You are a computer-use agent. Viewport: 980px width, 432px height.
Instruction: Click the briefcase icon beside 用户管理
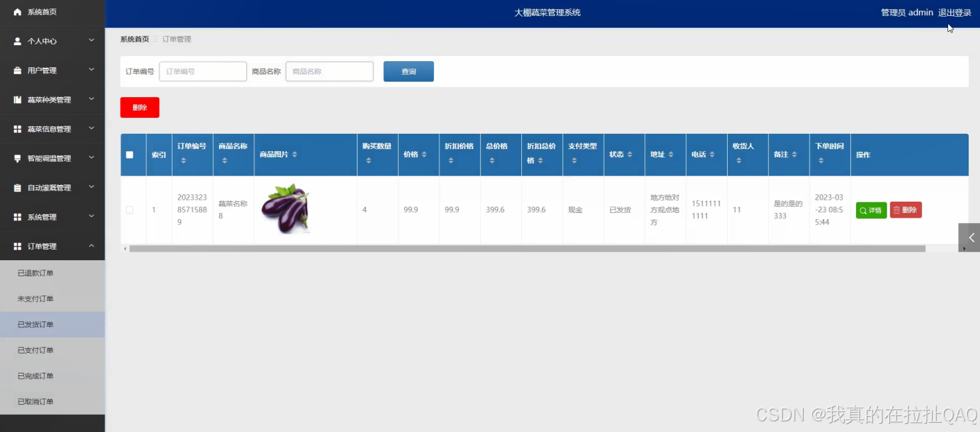(17, 71)
